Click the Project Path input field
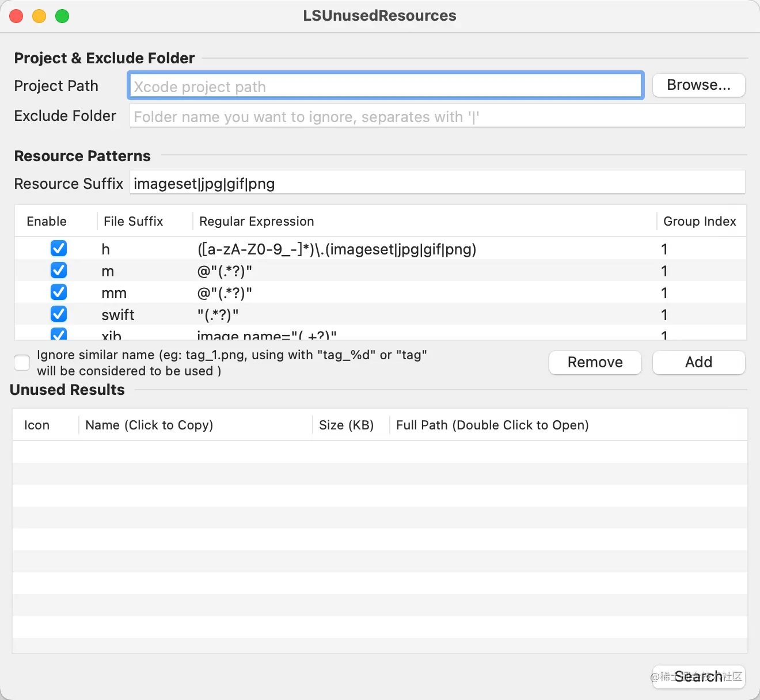 click(x=385, y=86)
